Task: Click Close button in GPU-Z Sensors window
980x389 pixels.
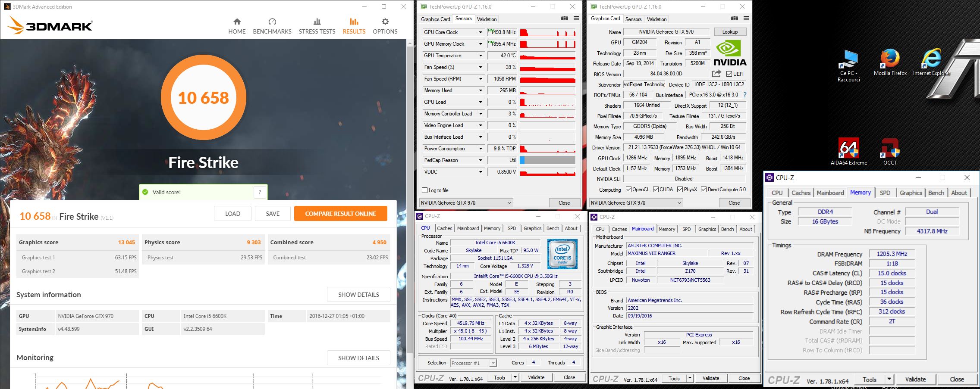Action: click(564, 203)
